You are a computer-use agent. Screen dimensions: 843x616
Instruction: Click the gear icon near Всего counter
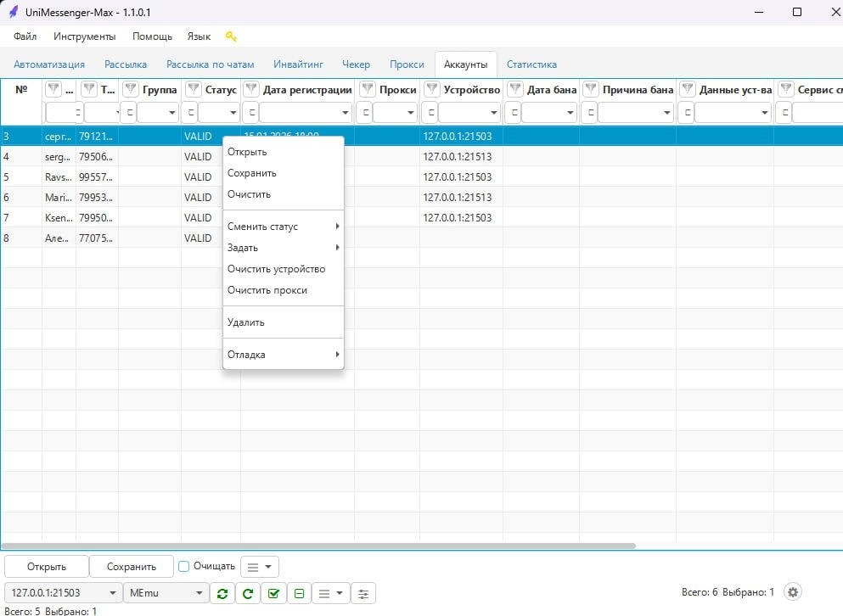(x=794, y=592)
